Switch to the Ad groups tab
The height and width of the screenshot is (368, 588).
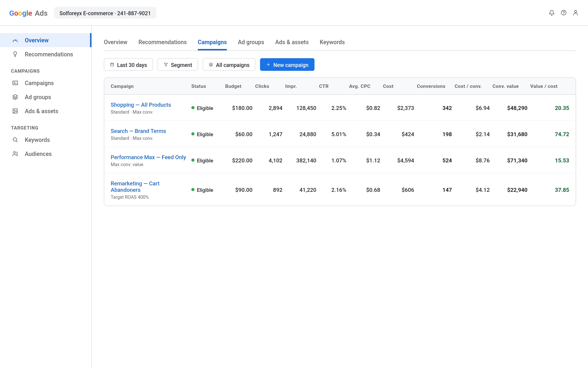pos(251,42)
